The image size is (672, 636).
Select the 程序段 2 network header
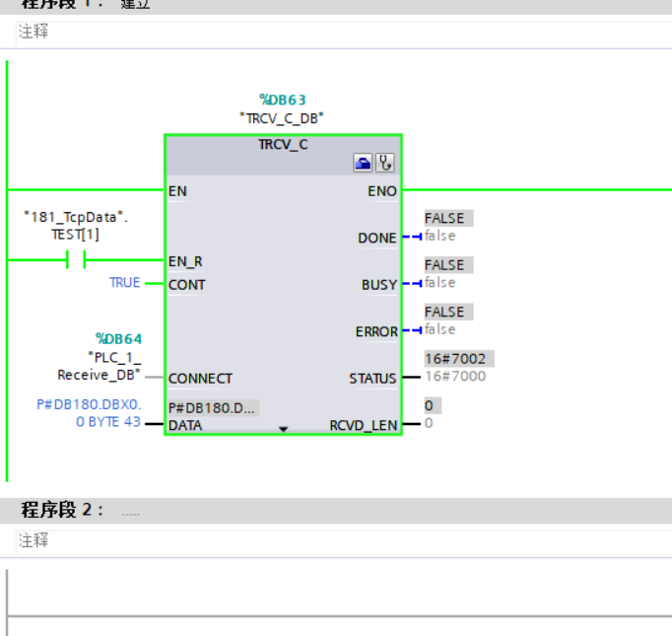(x=336, y=511)
